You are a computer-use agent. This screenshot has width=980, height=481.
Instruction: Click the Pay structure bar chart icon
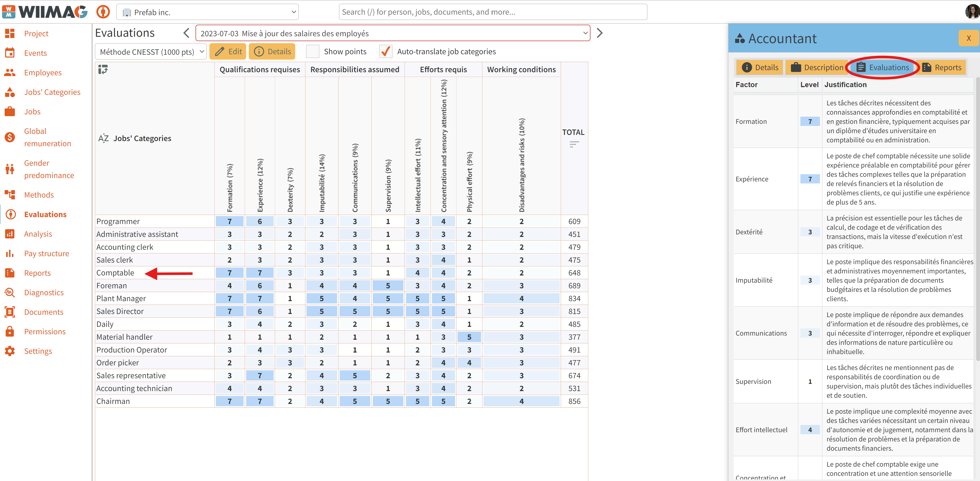pyautogui.click(x=10, y=253)
